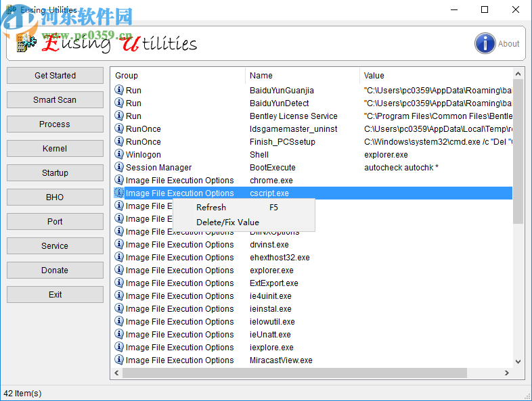Click the vertical scrollbar down arrow
This screenshot has height=401, width=532.
click(x=518, y=361)
